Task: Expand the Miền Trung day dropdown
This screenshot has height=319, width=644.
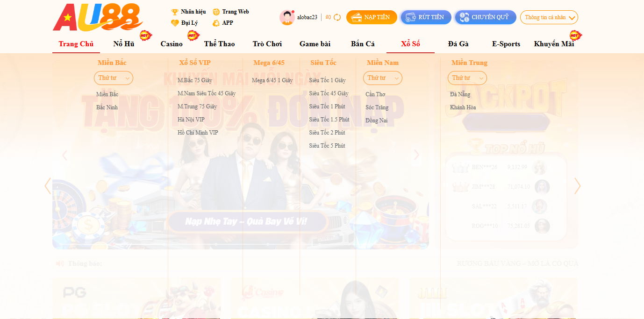Action: point(467,78)
